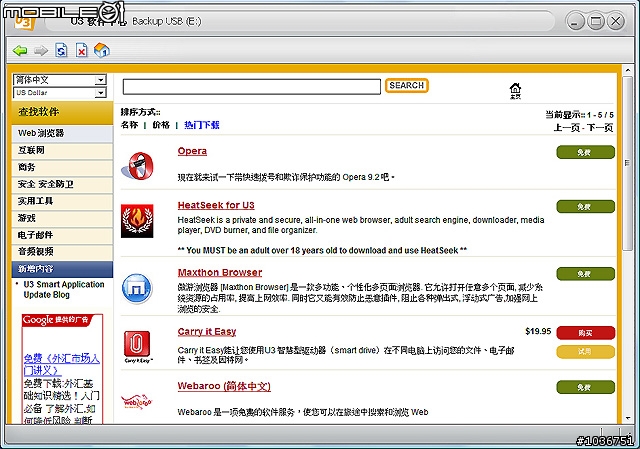Select the 商务 category

[x=62, y=167]
